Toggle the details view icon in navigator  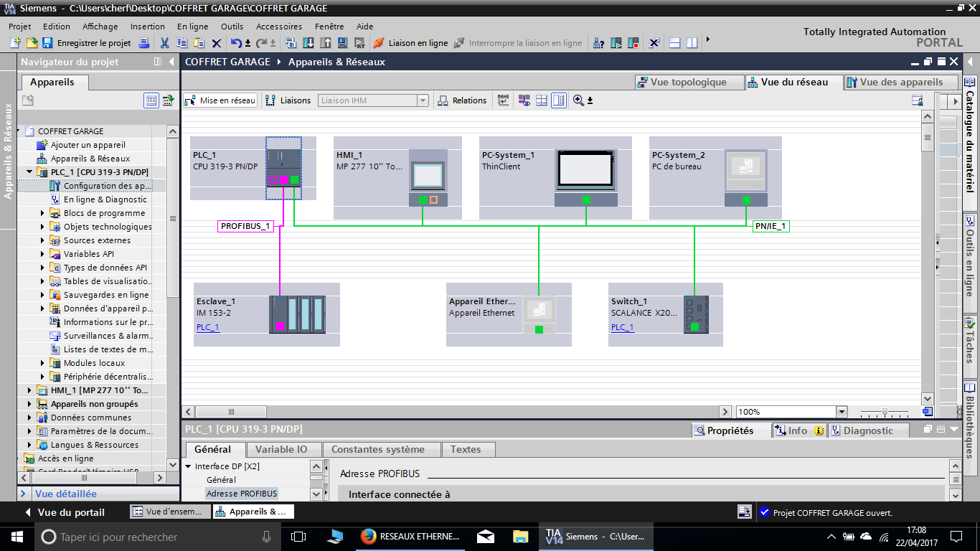(x=151, y=100)
